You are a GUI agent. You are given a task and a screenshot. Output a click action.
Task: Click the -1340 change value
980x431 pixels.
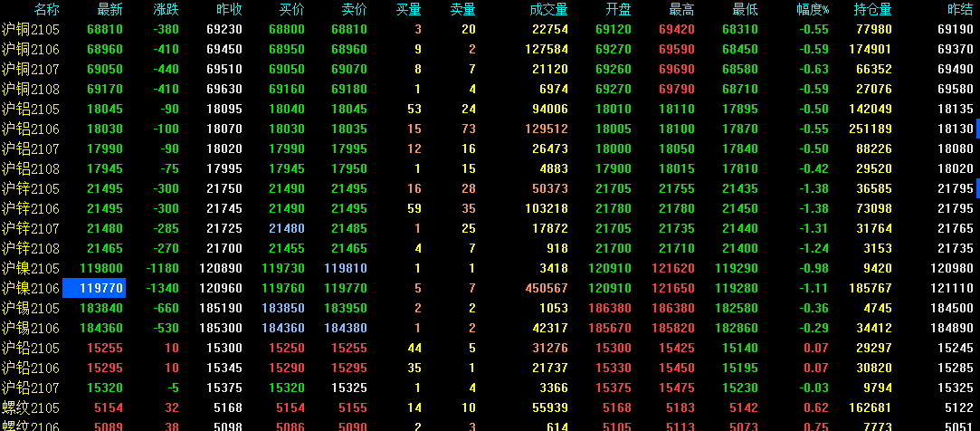point(162,288)
